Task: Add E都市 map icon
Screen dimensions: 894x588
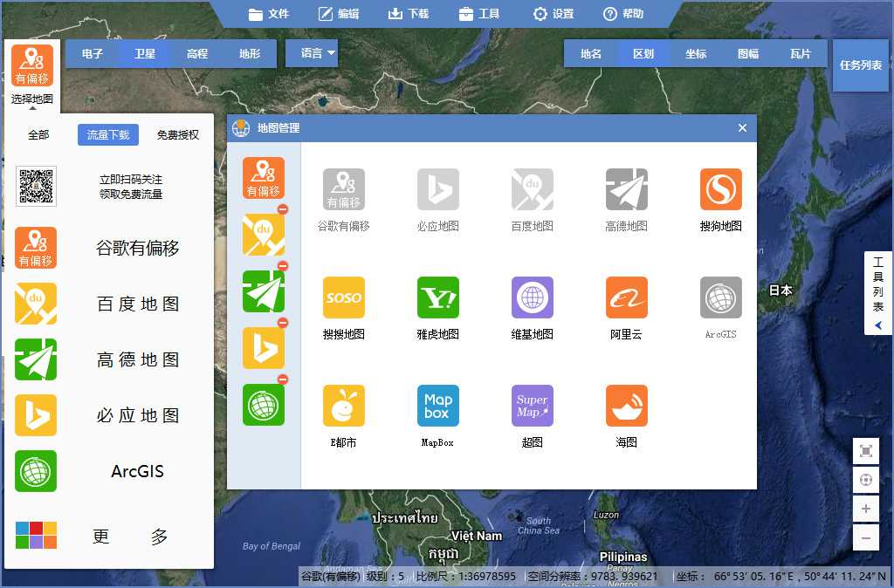Action: pos(344,406)
